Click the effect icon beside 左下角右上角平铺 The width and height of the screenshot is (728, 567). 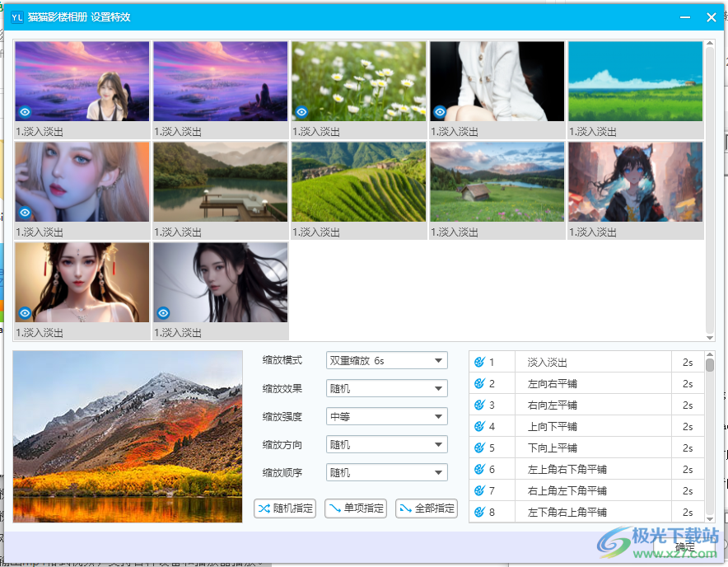pyautogui.click(x=479, y=512)
